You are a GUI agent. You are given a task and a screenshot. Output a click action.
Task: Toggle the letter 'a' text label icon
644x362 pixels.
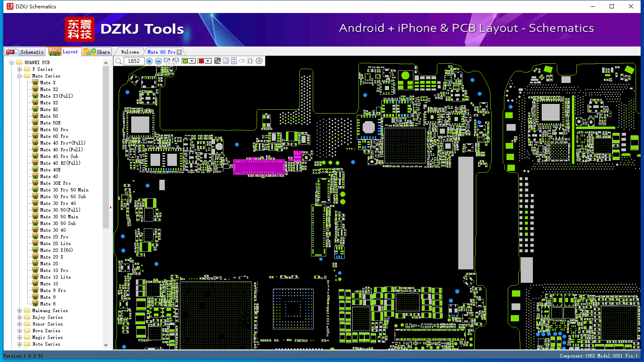point(226,61)
